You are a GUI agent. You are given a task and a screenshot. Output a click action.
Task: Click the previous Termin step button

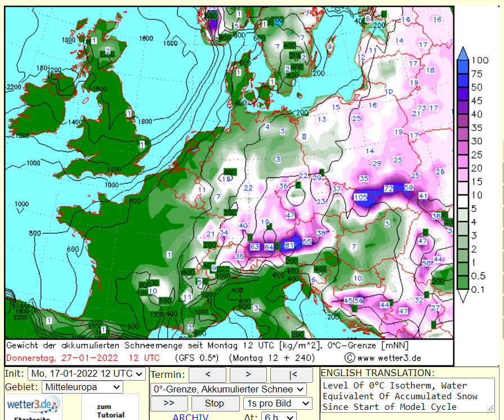tap(208, 375)
